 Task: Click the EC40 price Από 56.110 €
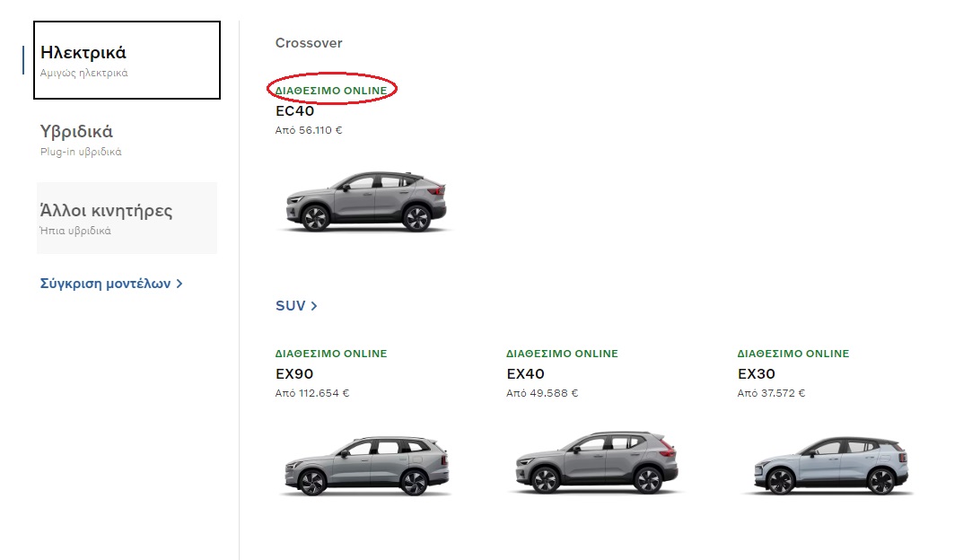tap(309, 130)
